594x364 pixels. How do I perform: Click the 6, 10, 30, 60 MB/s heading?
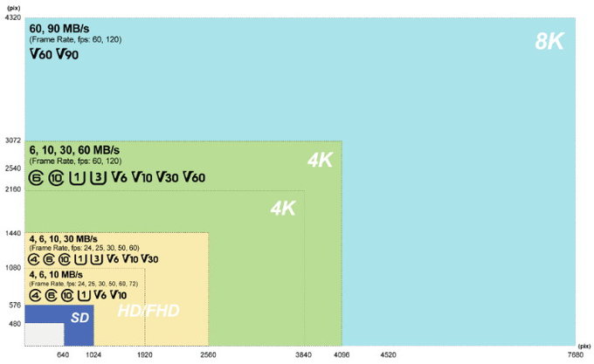tap(74, 150)
